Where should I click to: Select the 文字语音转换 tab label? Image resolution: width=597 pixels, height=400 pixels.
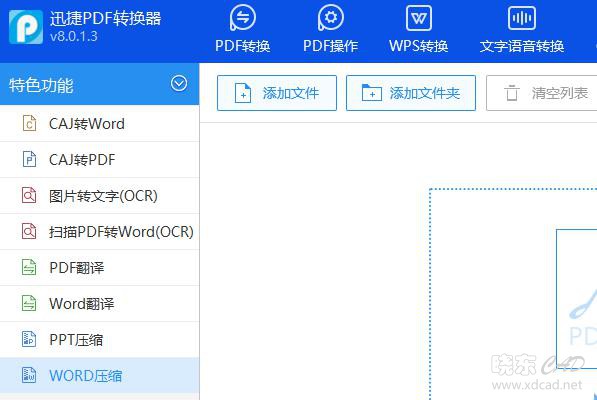tap(522, 46)
